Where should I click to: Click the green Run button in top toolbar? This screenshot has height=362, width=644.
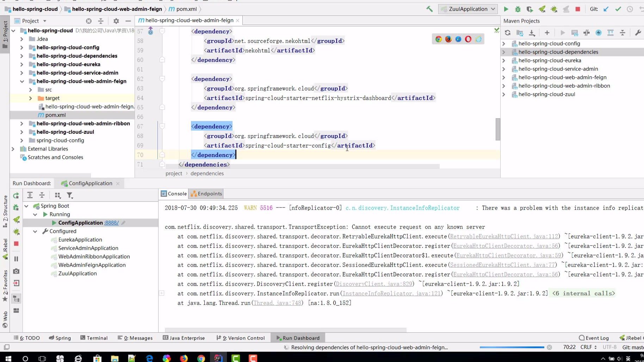pos(506,9)
